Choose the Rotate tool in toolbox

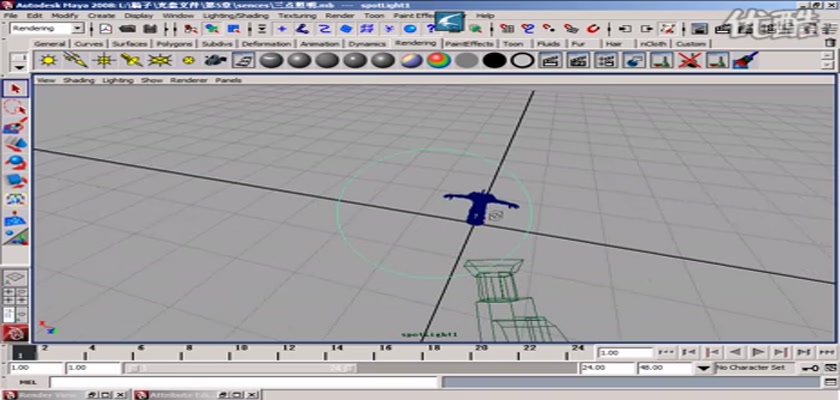[x=16, y=162]
